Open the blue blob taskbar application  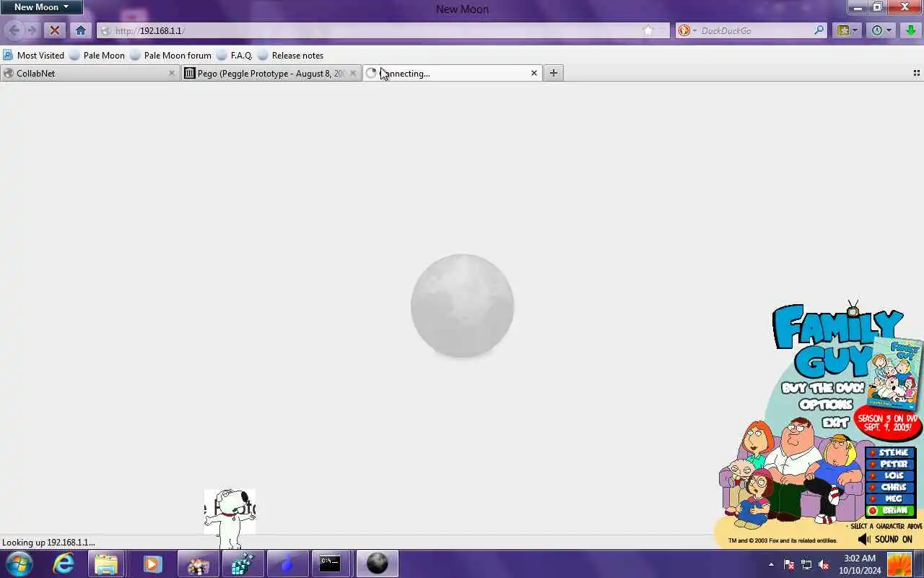(287, 564)
